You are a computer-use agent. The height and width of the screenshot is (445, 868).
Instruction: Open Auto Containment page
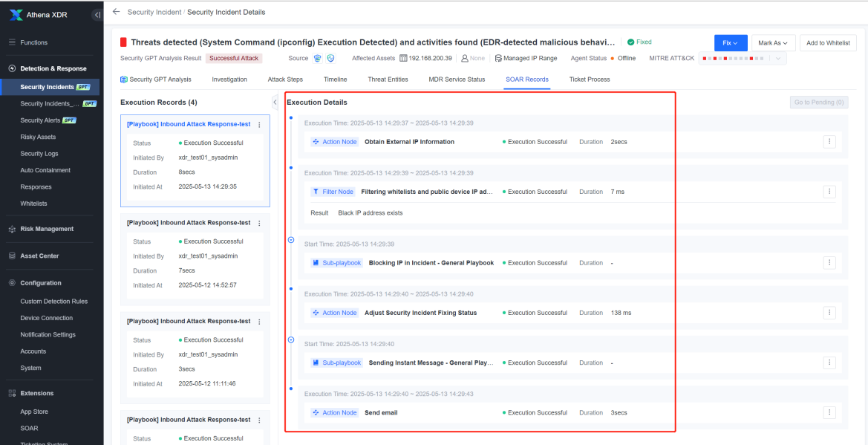coord(45,170)
